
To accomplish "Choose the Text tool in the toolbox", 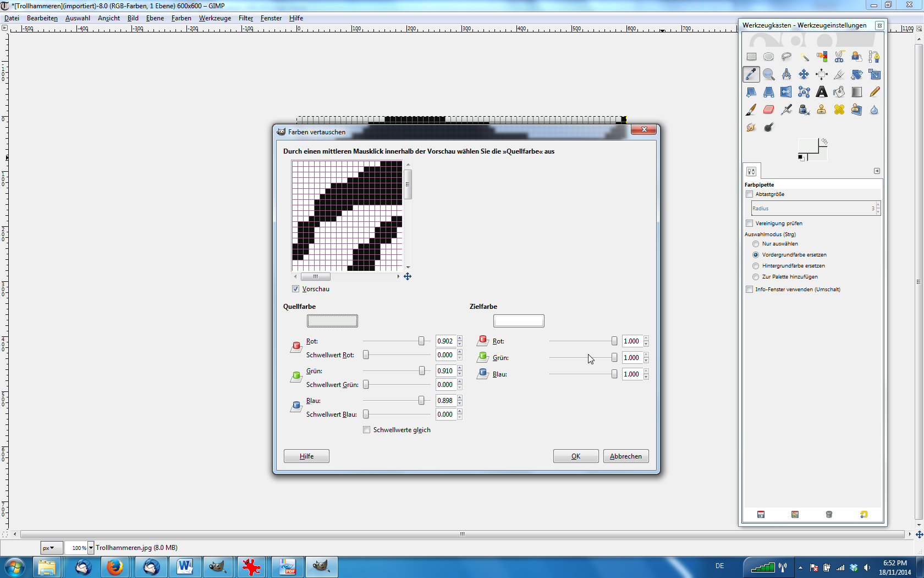I will [822, 92].
